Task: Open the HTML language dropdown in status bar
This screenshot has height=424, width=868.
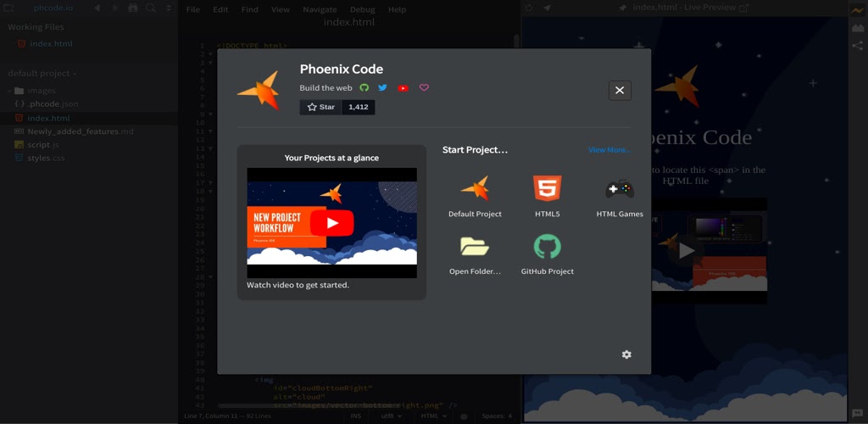Action: pyautogui.click(x=433, y=416)
